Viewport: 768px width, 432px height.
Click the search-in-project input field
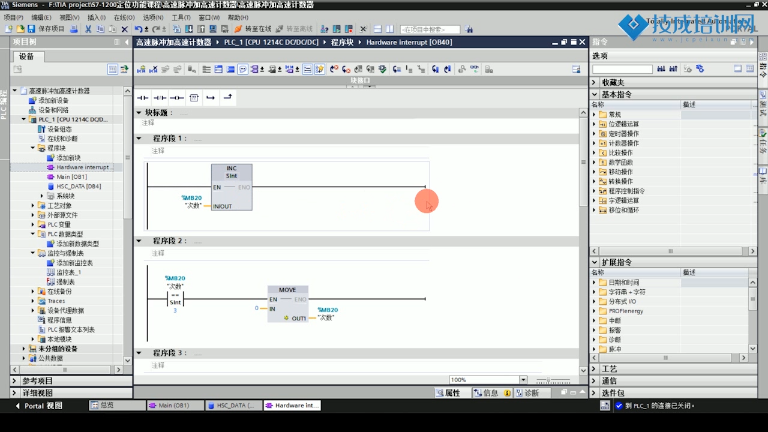pos(430,29)
